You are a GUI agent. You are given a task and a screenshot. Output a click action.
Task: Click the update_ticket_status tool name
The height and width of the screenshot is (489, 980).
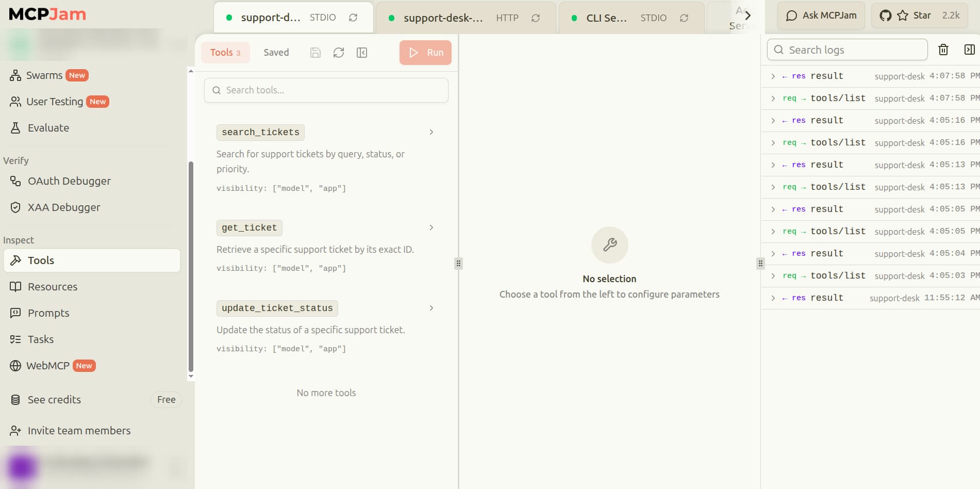[277, 308]
